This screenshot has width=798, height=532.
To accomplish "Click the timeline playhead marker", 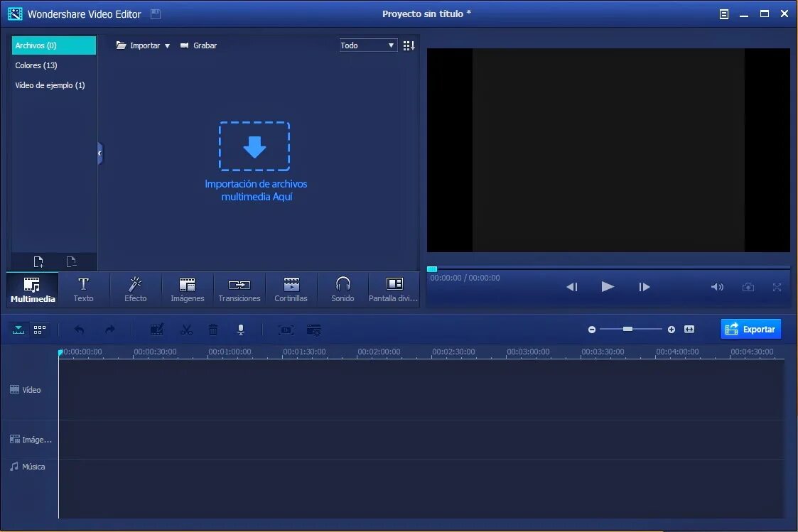I will point(60,352).
